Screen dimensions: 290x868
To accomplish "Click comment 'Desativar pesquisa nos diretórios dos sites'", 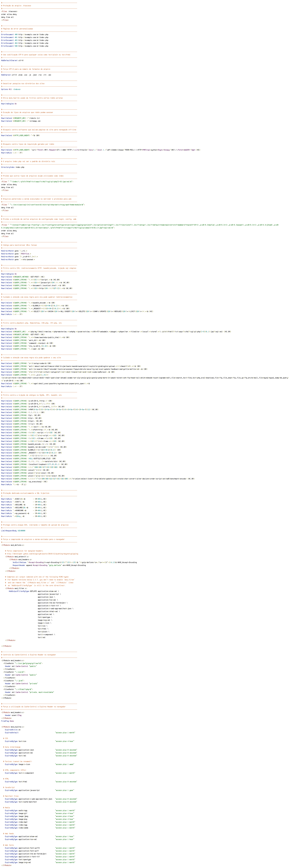I will [x=23, y=83].
